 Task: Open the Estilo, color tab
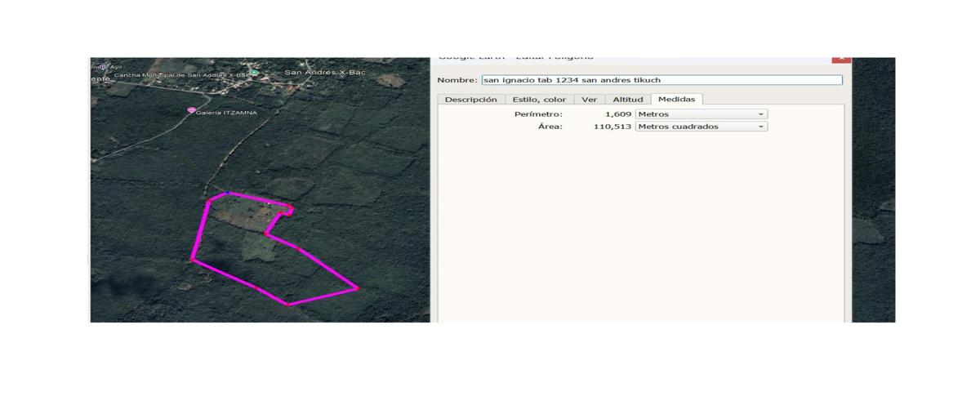pos(539,100)
